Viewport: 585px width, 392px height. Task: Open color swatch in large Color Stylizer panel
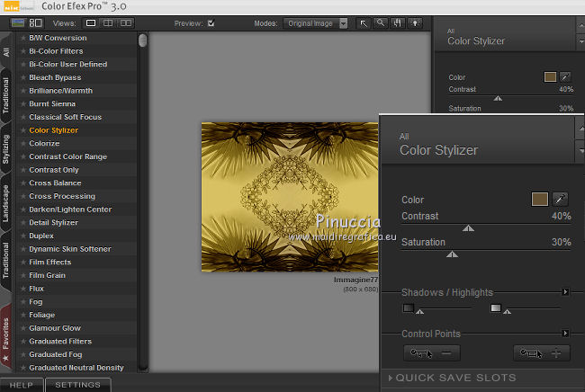pyautogui.click(x=539, y=199)
